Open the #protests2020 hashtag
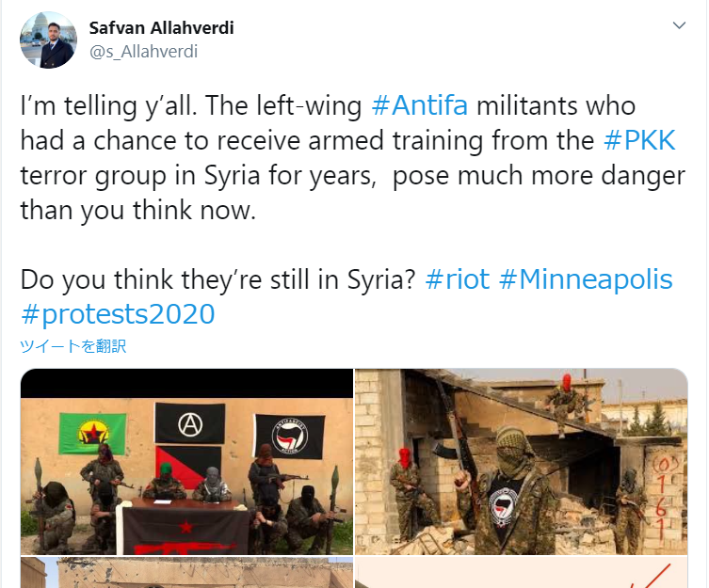 (x=118, y=314)
